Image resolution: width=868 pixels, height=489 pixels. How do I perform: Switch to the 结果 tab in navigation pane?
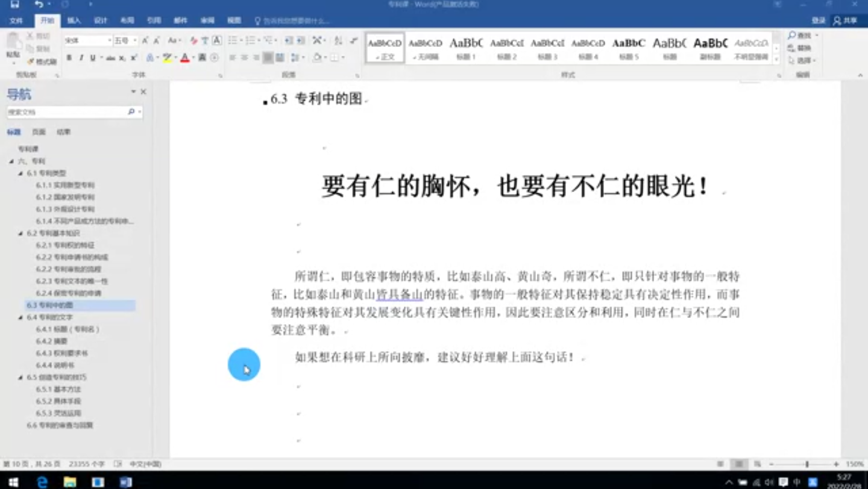(63, 132)
